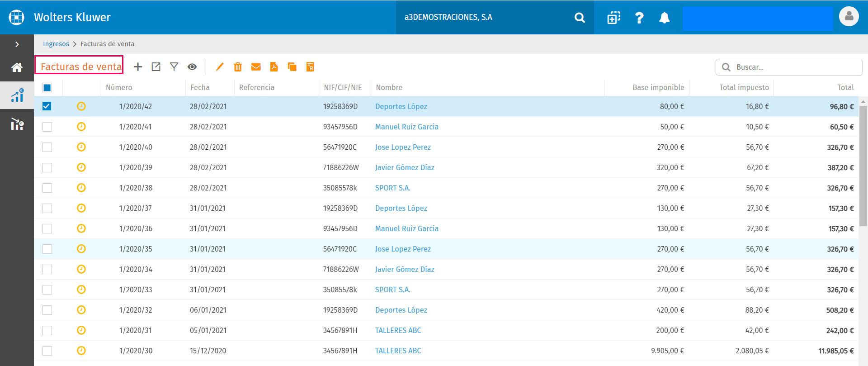Click inside the Buscar search field

[789, 67]
